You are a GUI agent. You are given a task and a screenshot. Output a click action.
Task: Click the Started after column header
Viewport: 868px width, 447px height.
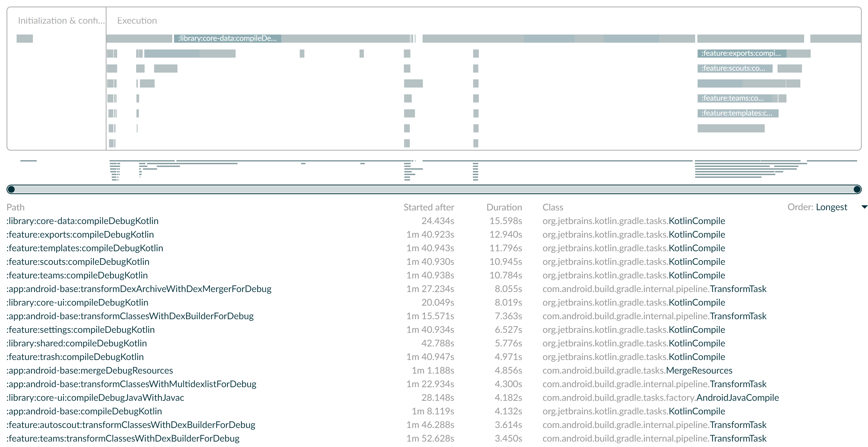pos(429,207)
